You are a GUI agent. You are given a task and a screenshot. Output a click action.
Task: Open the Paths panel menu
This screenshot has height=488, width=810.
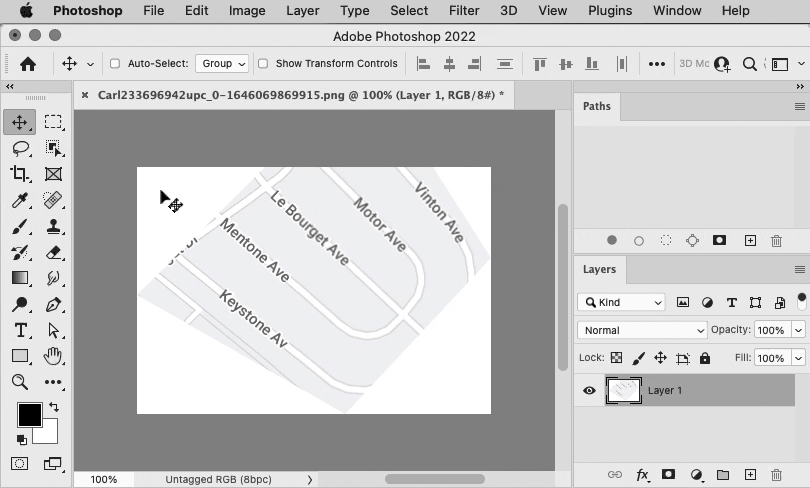(800, 106)
